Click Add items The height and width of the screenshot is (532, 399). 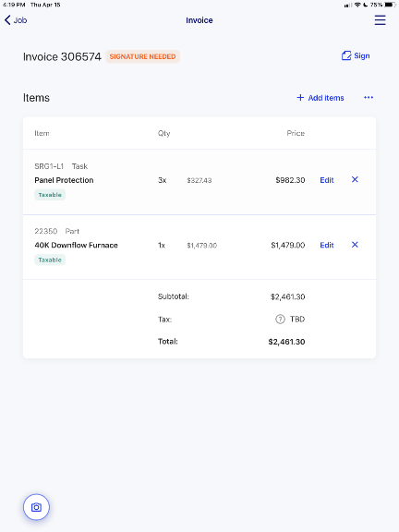(320, 98)
